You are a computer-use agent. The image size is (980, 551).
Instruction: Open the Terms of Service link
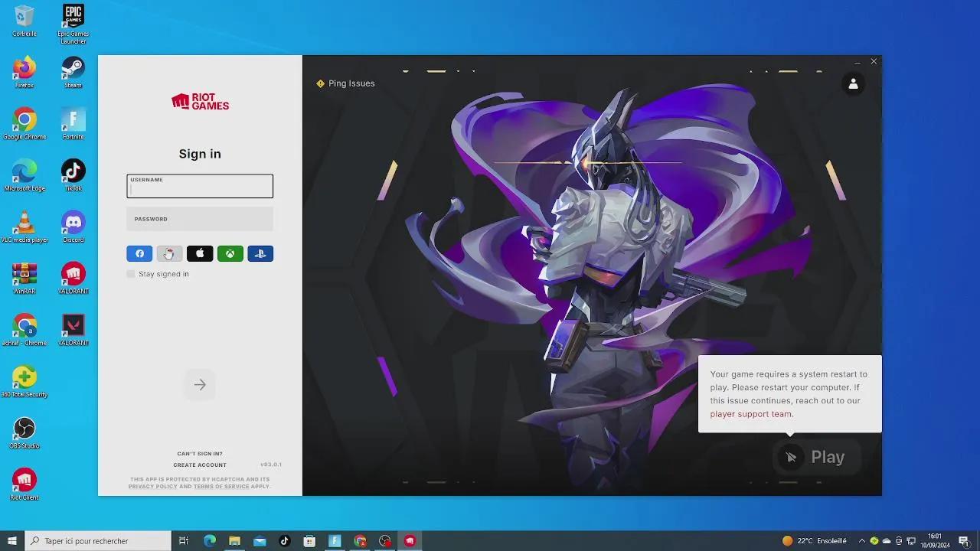(x=221, y=487)
